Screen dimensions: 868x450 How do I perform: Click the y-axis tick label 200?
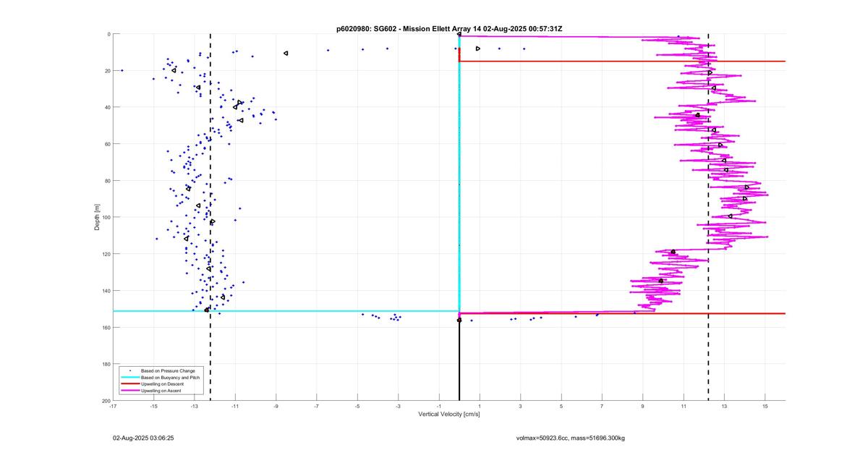tap(106, 401)
